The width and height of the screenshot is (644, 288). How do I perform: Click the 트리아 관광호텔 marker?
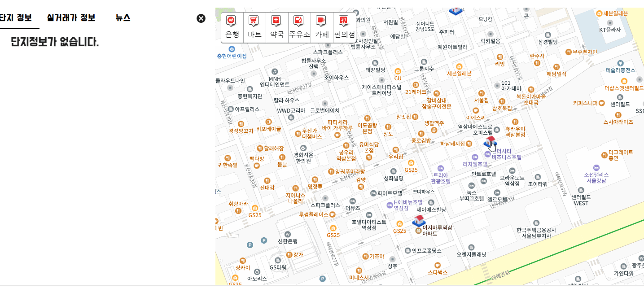point(440,168)
